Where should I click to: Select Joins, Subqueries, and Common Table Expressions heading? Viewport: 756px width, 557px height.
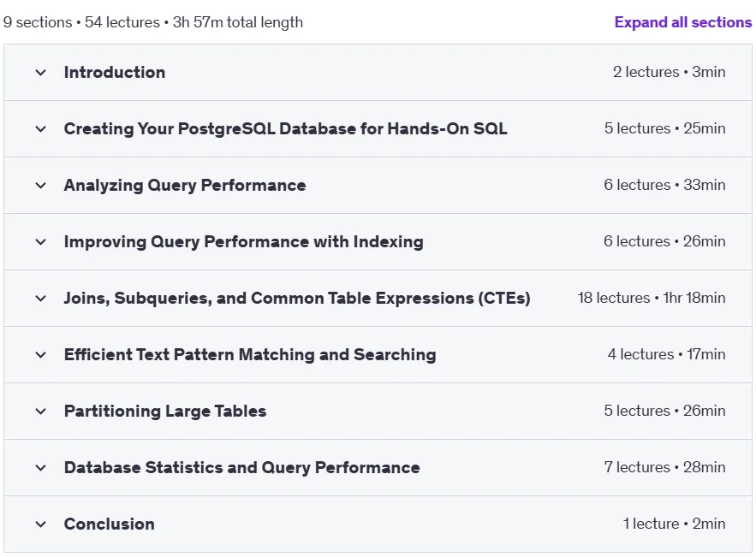coord(297,299)
